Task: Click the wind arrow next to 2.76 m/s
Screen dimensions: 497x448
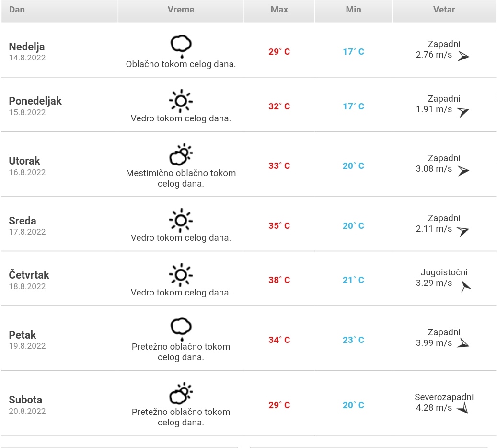Action: tap(463, 56)
